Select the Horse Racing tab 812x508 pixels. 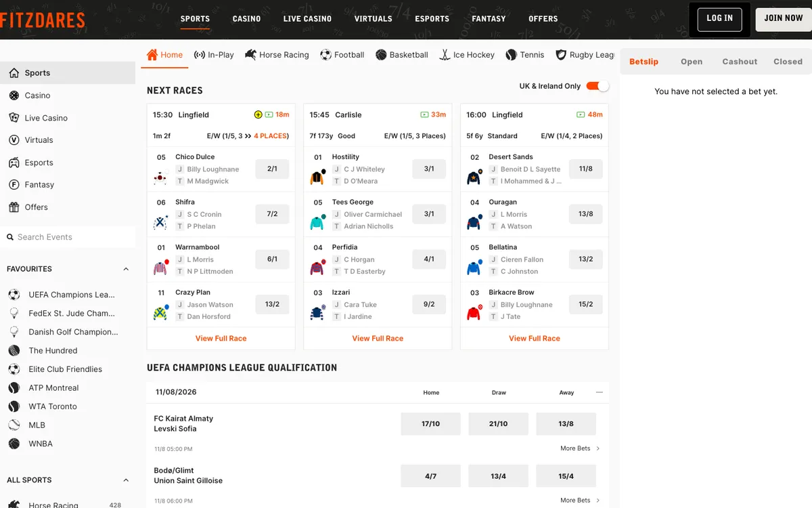tap(277, 55)
